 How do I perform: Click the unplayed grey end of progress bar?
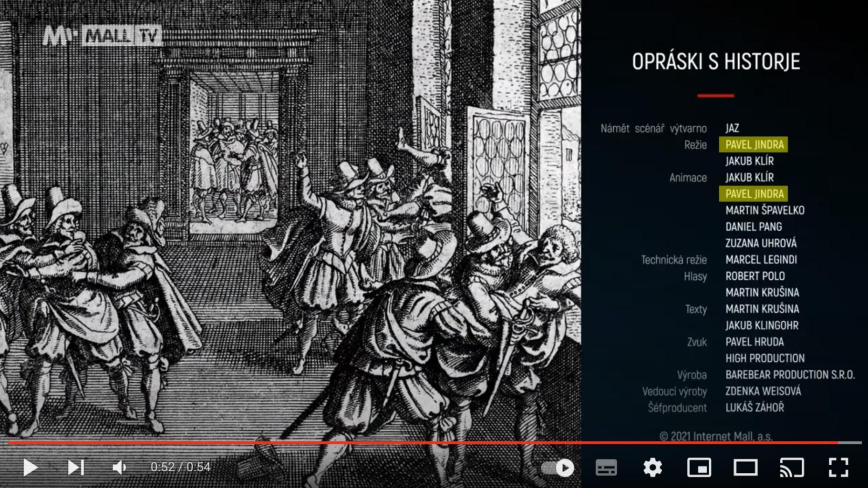coord(850,443)
